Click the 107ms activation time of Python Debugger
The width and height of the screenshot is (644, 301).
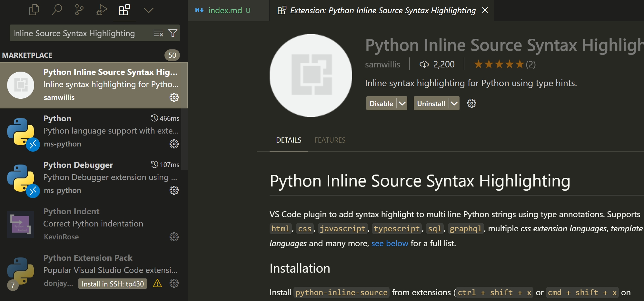(x=165, y=165)
